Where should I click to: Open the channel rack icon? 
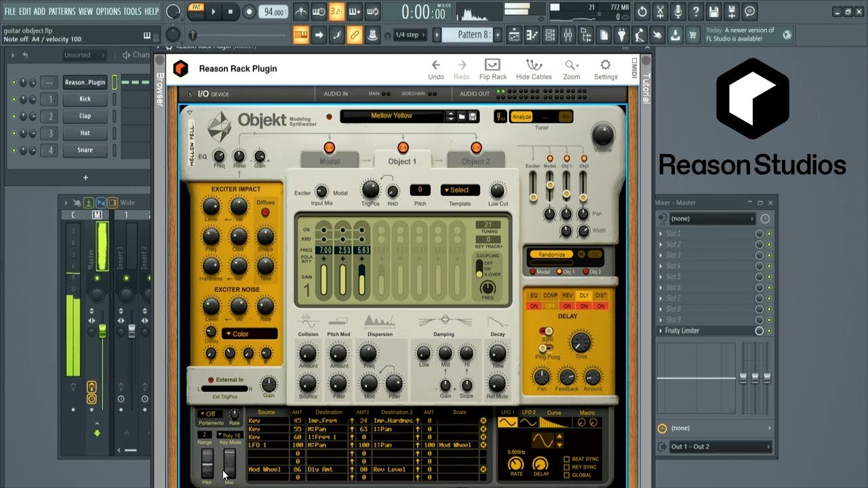[x=551, y=35]
